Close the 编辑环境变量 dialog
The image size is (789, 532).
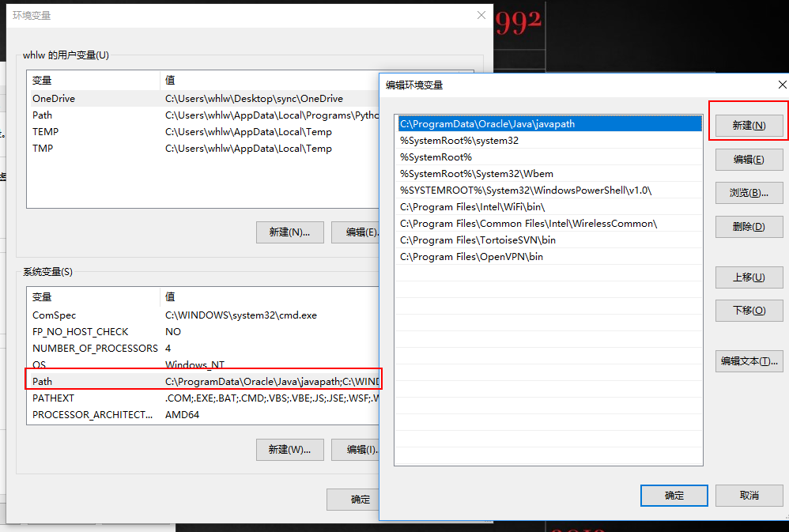click(782, 85)
